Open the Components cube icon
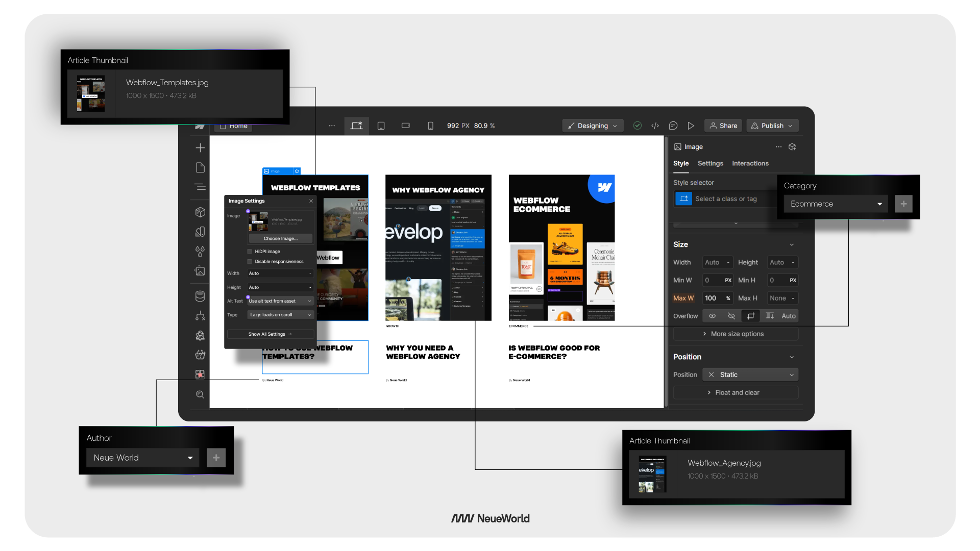The height and width of the screenshot is (551, 980). click(x=200, y=212)
